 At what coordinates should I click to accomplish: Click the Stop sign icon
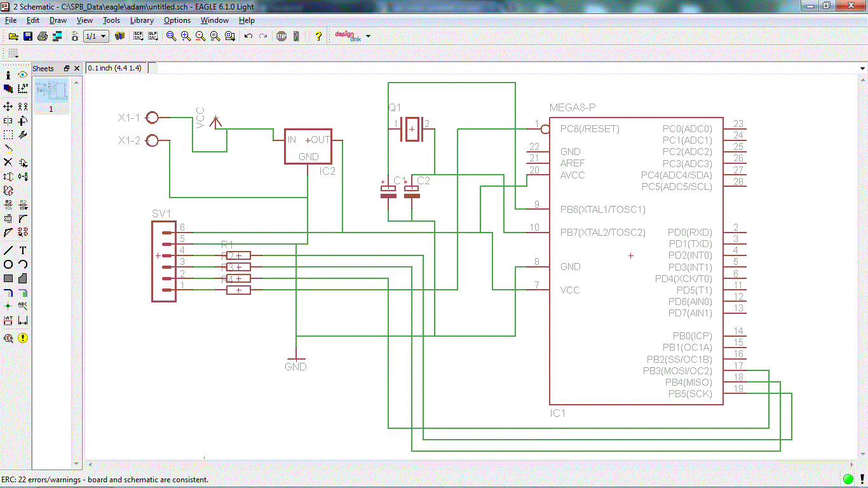click(281, 36)
